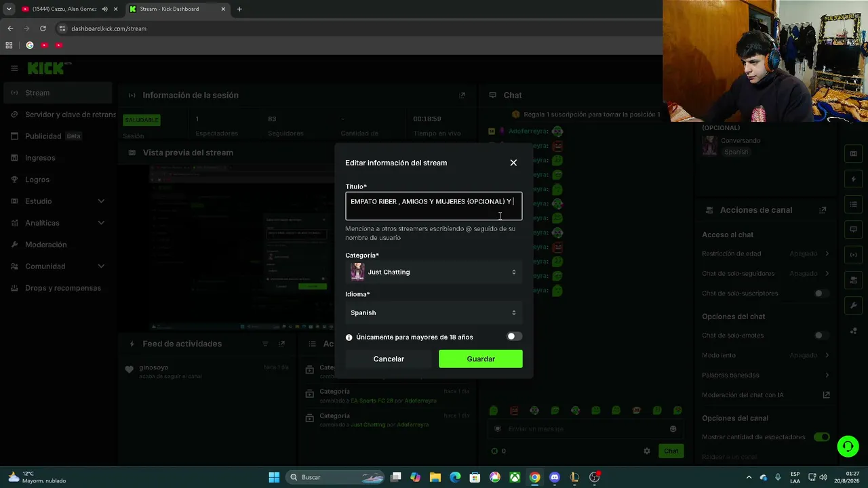Close the Editar información del stream dialog

(x=513, y=163)
